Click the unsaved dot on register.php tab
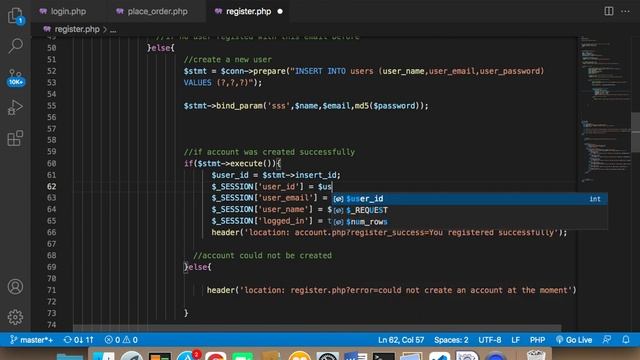 [x=280, y=11]
